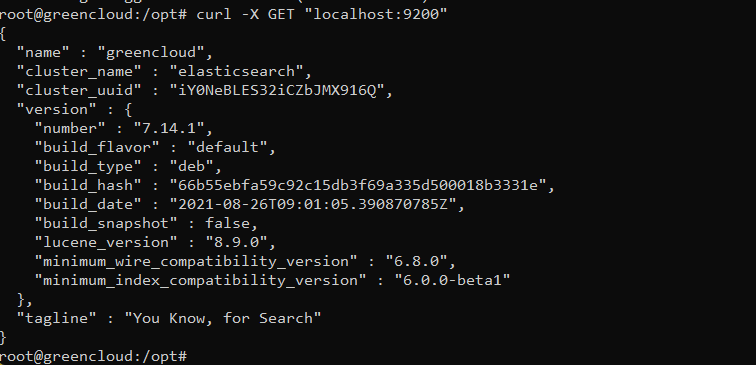Click the empty prompt at the bottom line
The image size is (756, 365).
pos(94,357)
